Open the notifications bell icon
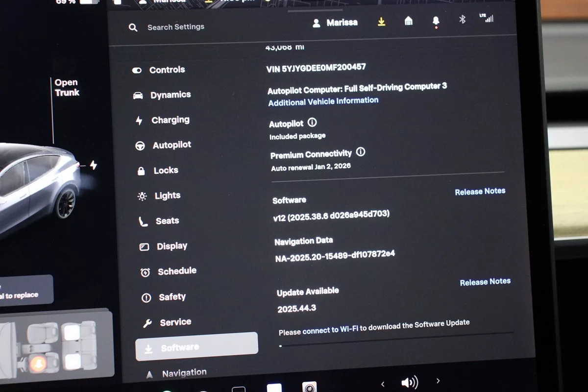 click(x=436, y=21)
